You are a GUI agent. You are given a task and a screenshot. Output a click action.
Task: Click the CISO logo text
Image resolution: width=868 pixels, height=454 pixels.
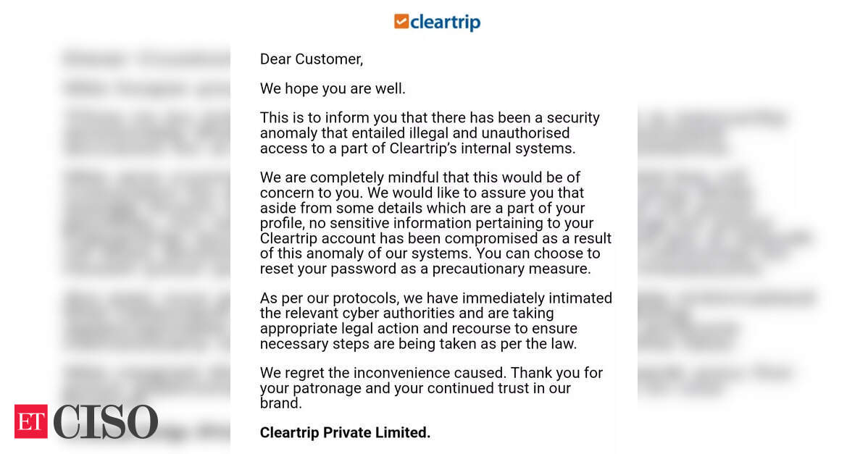pos(105,421)
